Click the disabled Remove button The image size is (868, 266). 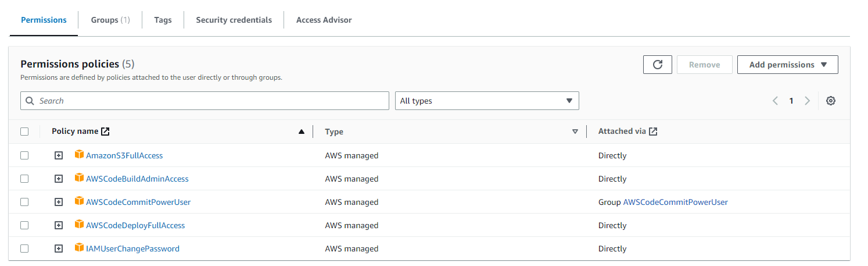click(x=704, y=65)
